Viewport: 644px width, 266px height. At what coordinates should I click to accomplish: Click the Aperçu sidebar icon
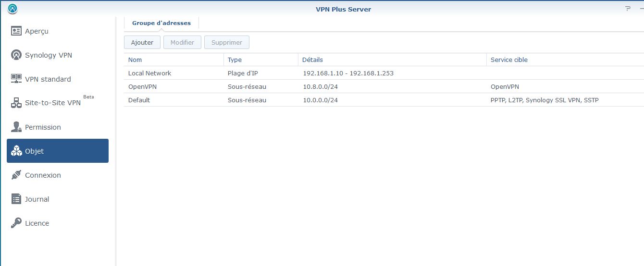coord(16,31)
